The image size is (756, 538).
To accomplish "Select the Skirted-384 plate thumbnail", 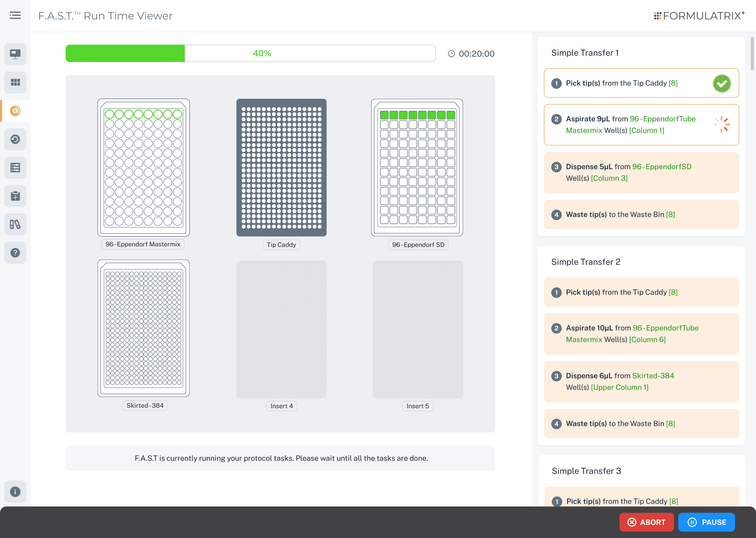I will click(143, 328).
